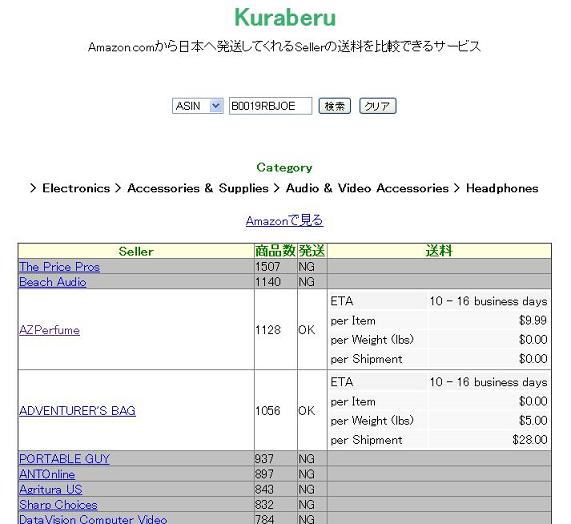Click the item count 1128
Image resolution: width=571 pixels, height=524 pixels.
click(x=268, y=330)
